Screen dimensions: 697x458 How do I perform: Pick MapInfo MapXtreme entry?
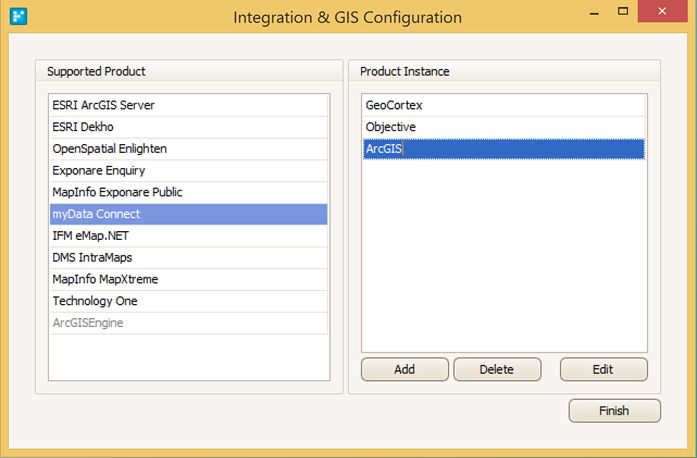point(188,280)
